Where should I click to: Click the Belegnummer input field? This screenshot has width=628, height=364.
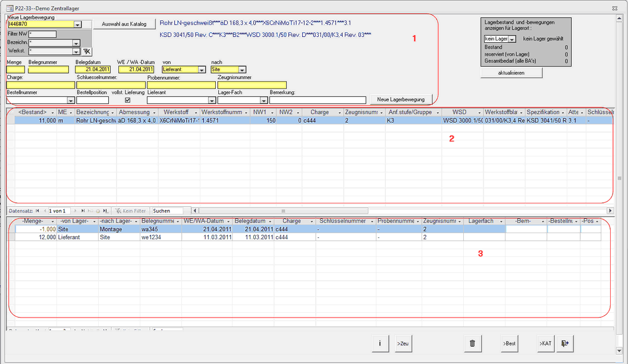coord(49,70)
